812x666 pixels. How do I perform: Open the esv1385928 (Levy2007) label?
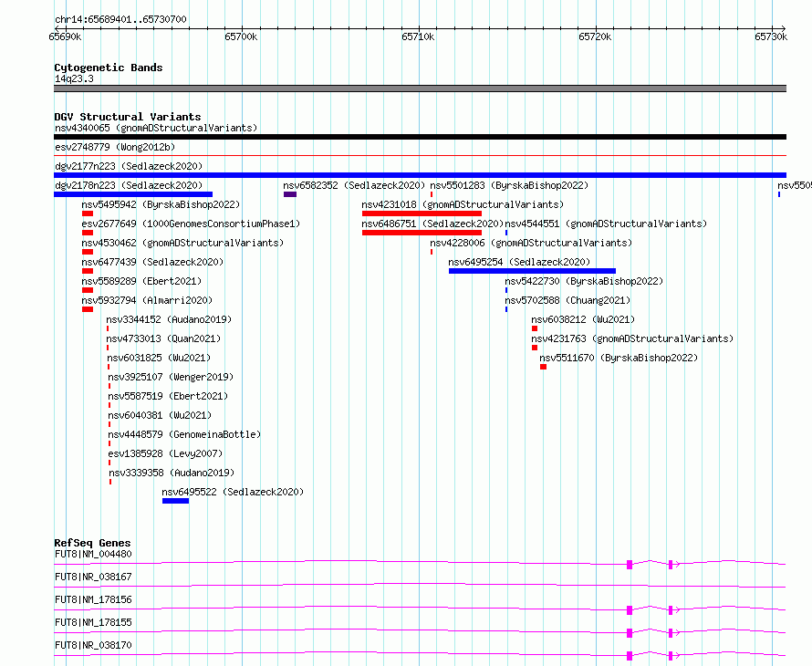point(165,453)
